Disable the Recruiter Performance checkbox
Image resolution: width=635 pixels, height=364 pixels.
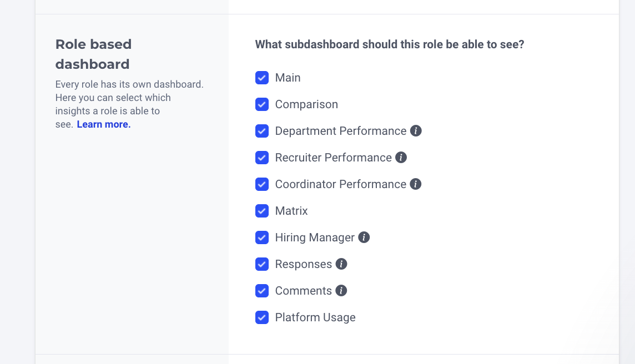tap(262, 158)
